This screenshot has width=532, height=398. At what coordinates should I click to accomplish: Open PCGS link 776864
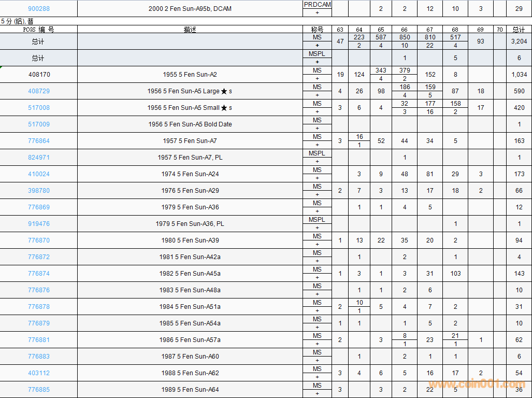coord(39,141)
